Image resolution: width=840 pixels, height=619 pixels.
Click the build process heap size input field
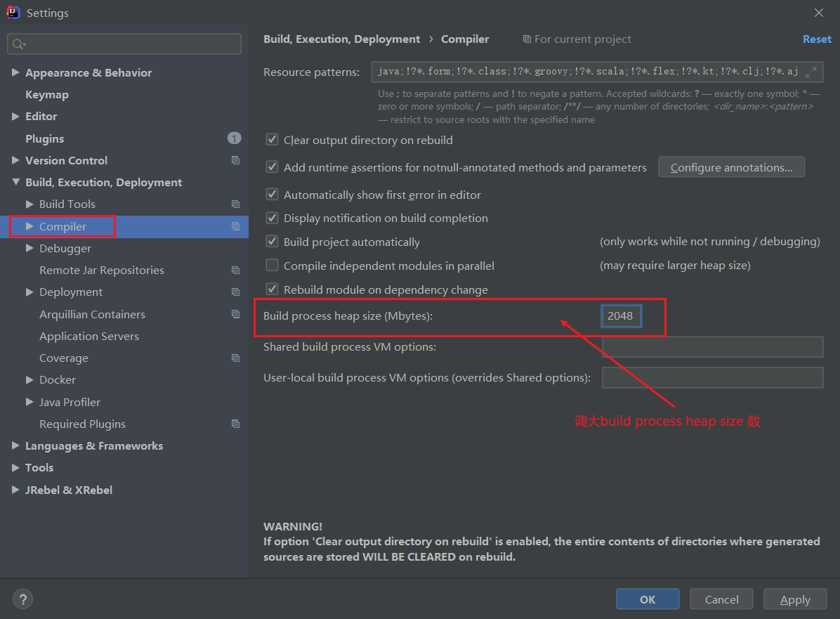621,315
